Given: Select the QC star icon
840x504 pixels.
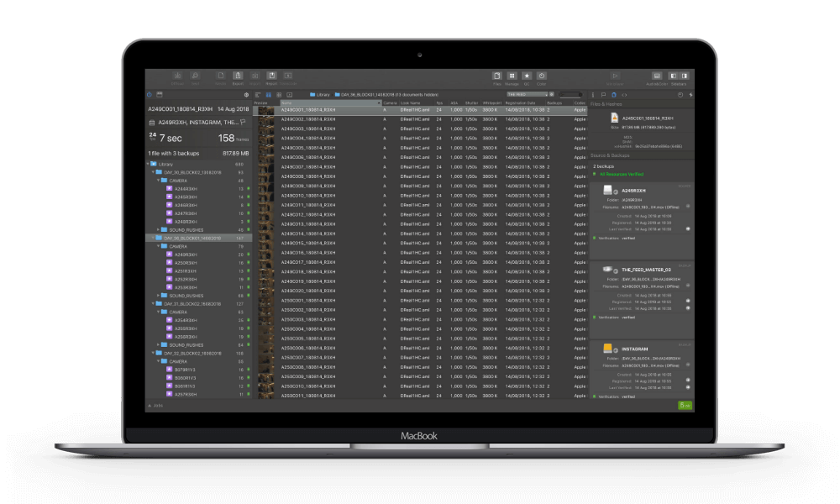Looking at the screenshot, I should [x=527, y=76].
